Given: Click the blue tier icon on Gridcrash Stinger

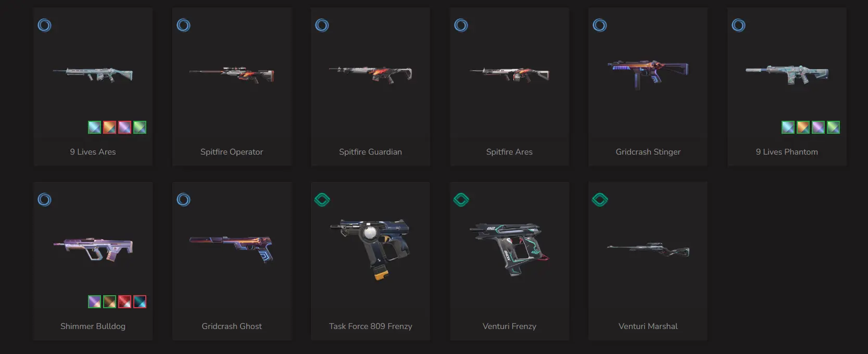Looking at the screenshot, I should pyautogui.click(x=600, y=25).
